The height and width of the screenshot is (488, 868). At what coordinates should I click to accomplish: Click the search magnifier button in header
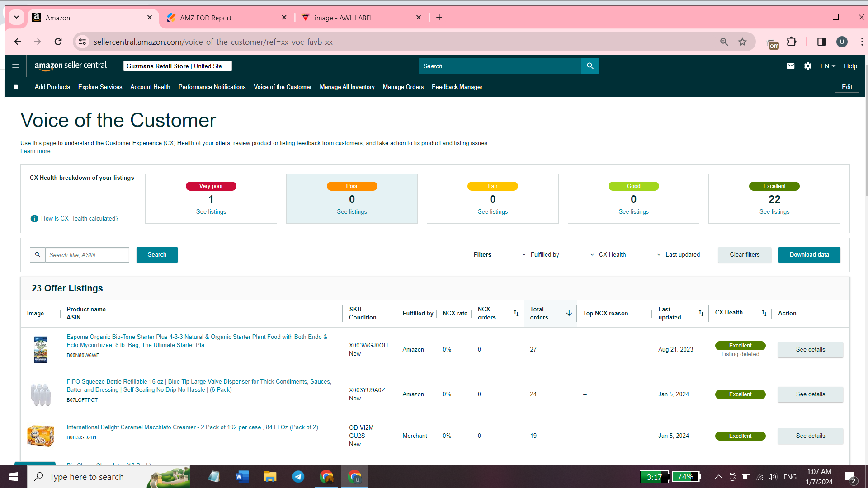click(x=590, y=66)
